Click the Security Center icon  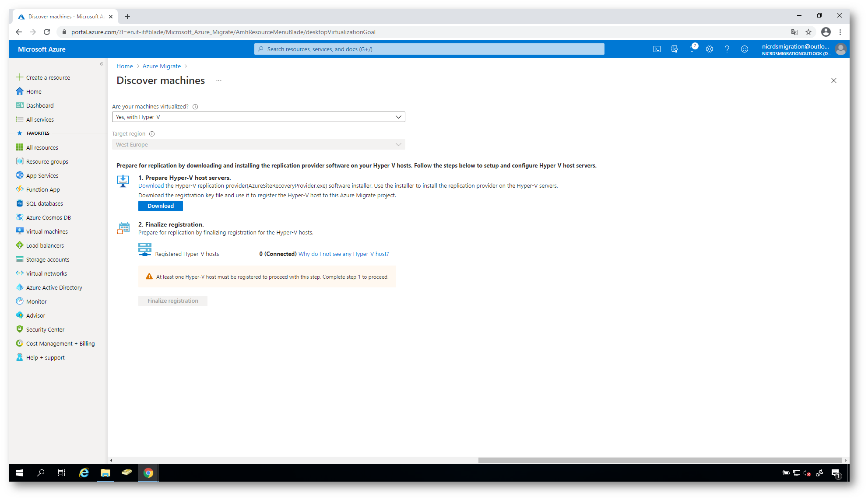click(x=20, y=329)
